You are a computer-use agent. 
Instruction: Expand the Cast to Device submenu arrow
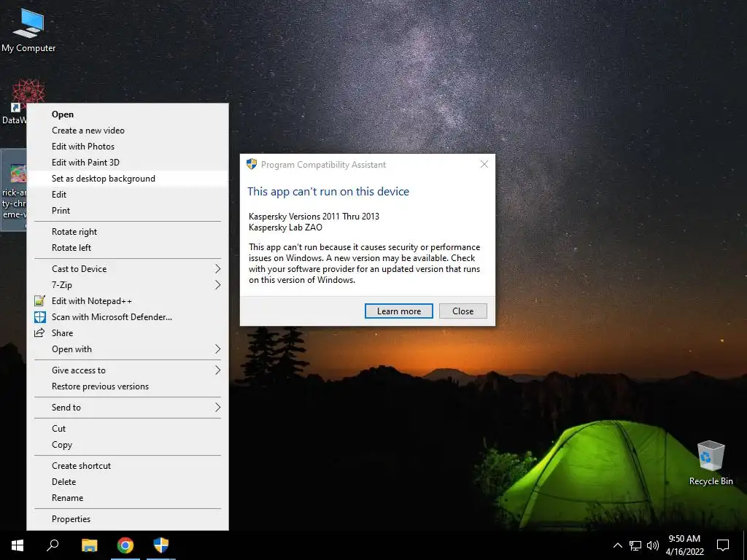click(217, 269)
